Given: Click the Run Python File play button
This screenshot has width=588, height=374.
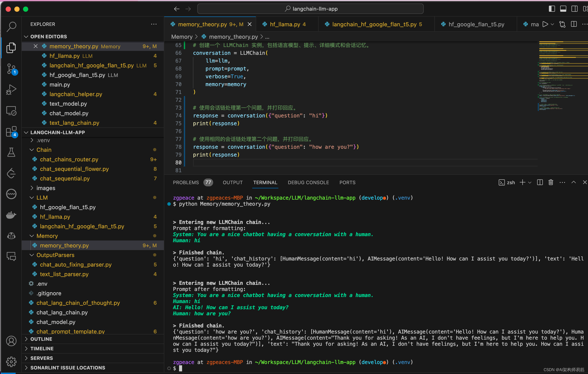Looking at the screenshot, I should tap(545, 24).
